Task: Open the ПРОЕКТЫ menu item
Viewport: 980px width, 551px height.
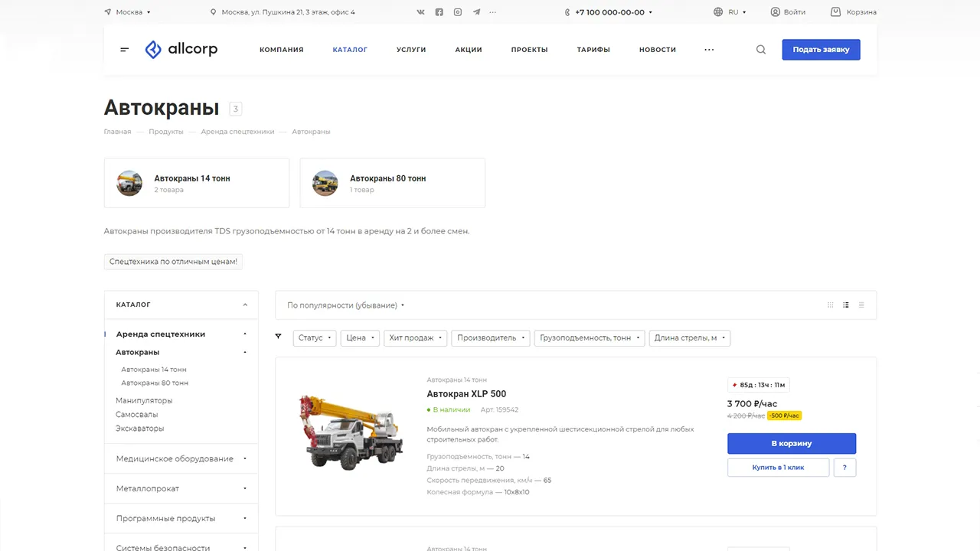Action: [530, 50]
